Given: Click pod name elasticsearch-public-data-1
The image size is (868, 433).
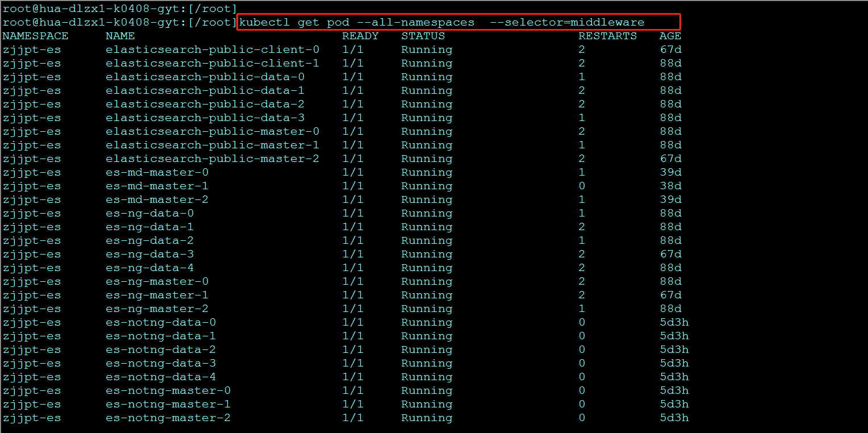Looking at the screenshot, I should click(x=205, y=90).
